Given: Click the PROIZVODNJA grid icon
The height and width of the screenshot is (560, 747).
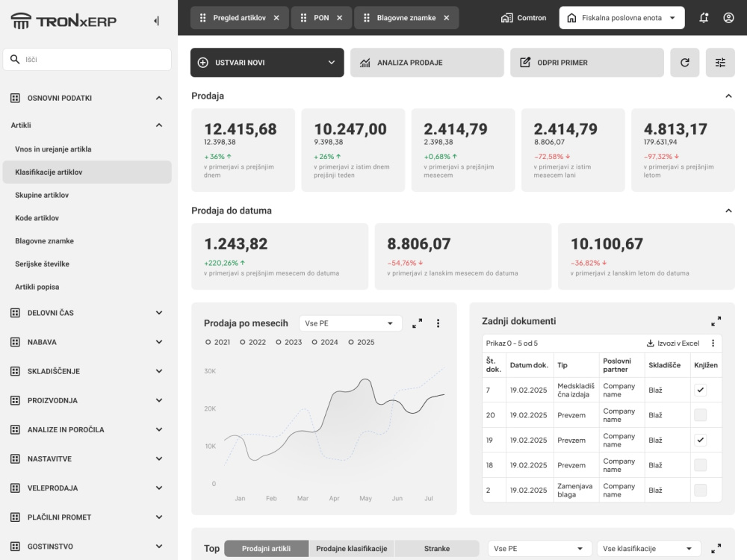Looking at the screenshot, I should (x=15, y=400).
